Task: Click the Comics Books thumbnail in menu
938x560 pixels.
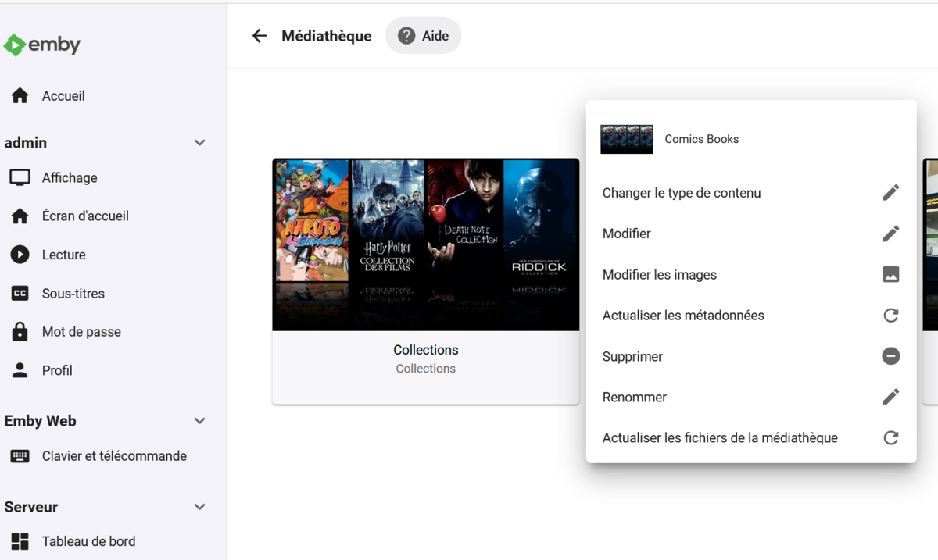Action: tap(627, 139)
